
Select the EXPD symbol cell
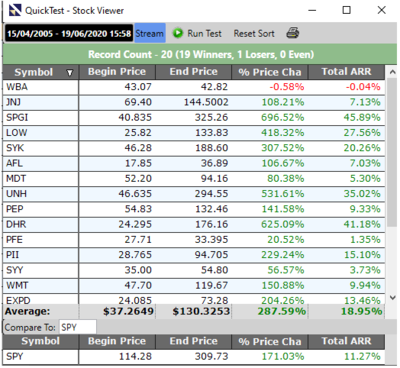[41, 299]
